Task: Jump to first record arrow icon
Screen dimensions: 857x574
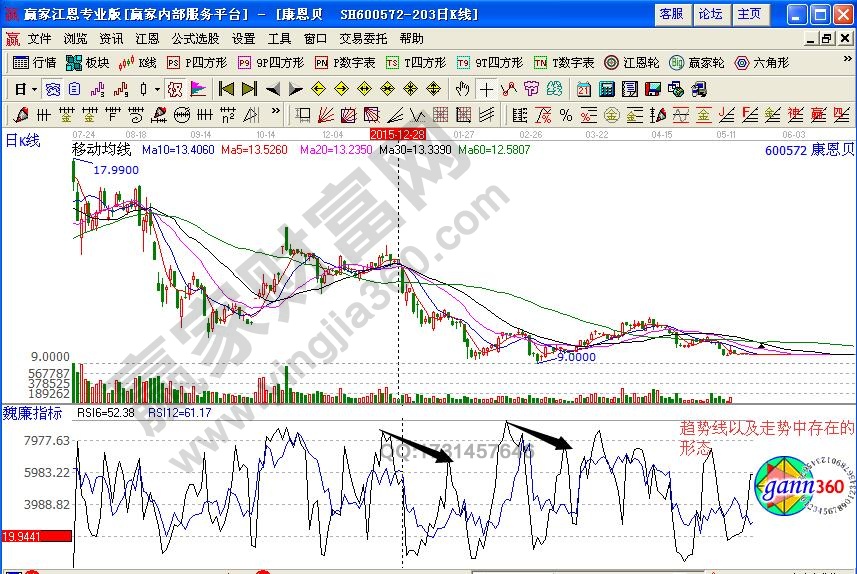Action: coord(226,88)
